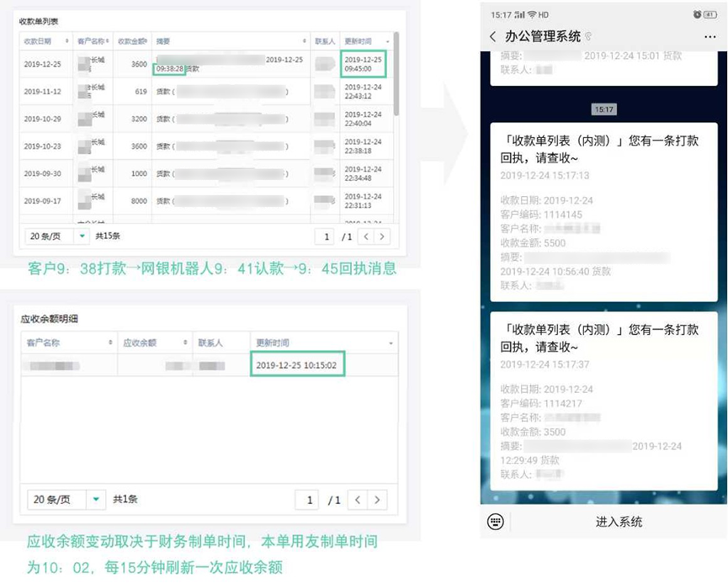Toggle sort arrow on 收款单列表 更新时间 header
728x584 pixels.
click(388, 41)
